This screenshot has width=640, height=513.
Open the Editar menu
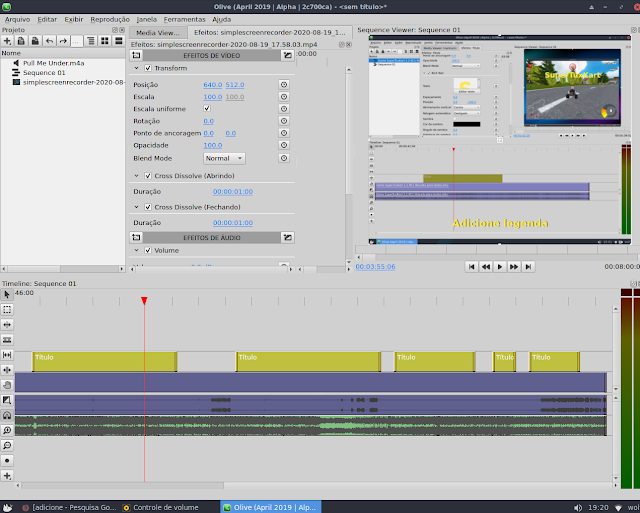47,19
